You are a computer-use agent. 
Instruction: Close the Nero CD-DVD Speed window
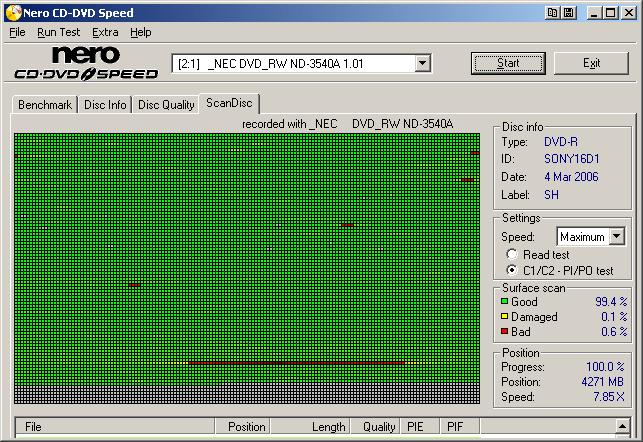pos(629,13)
